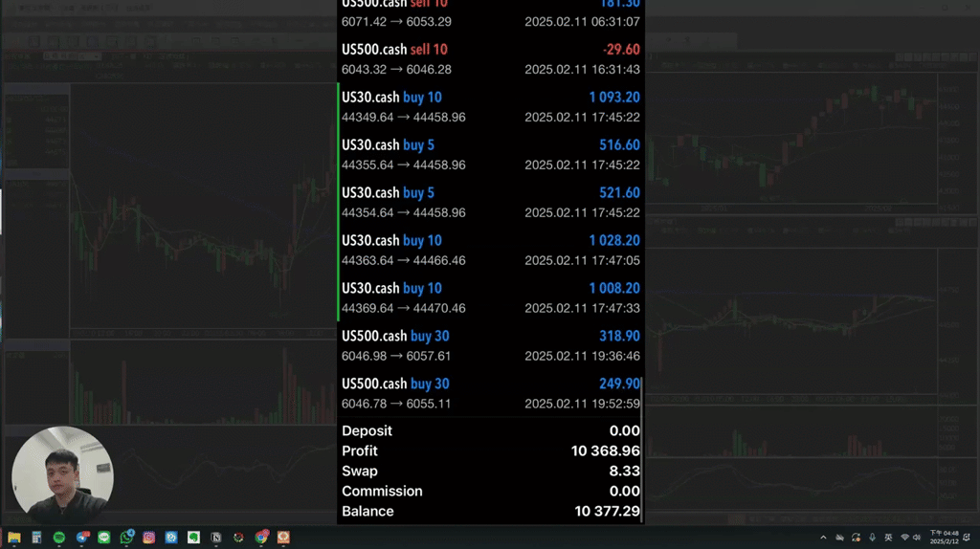Select the US30.cash buy 10 trade with 1 028.20

coord(491,250)
